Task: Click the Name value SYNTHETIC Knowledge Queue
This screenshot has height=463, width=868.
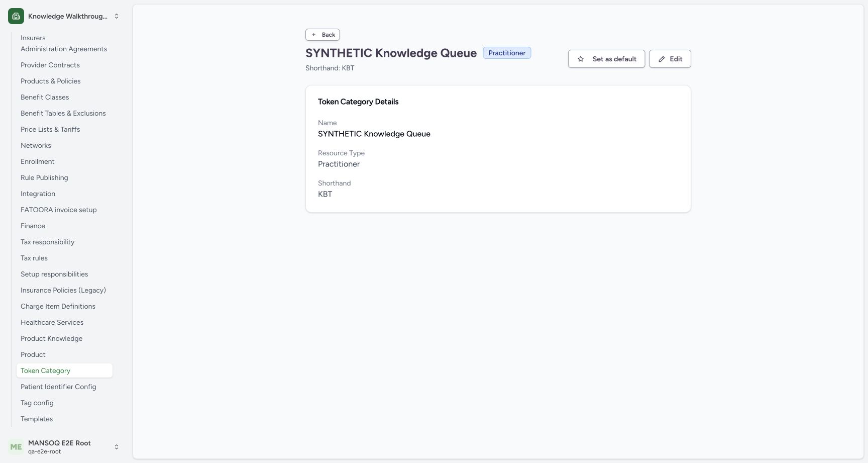Action: [374, 134]
